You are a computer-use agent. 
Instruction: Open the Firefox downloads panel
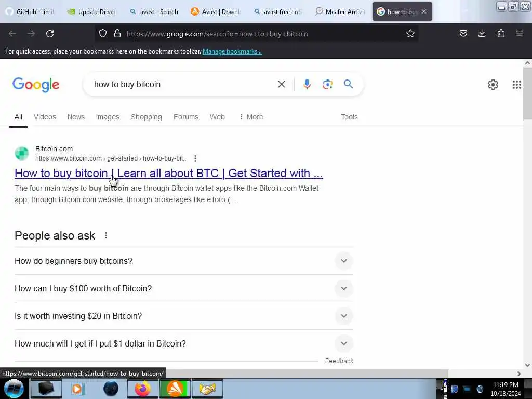482,33
